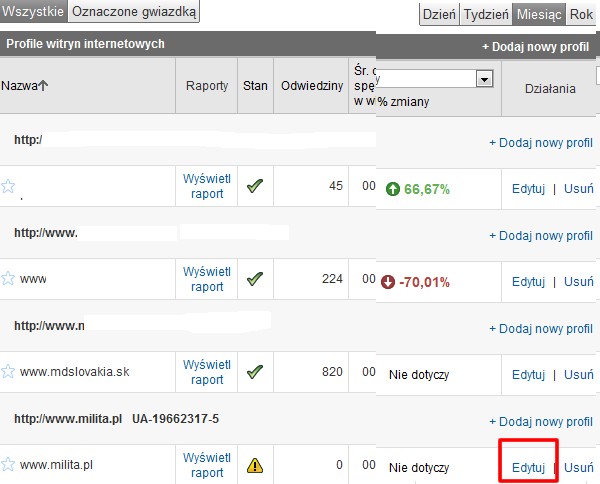Add new profile for http://www. account
The width and height of the screenshot is (600, 484).
pyautogui.click(x=541, y=236)
